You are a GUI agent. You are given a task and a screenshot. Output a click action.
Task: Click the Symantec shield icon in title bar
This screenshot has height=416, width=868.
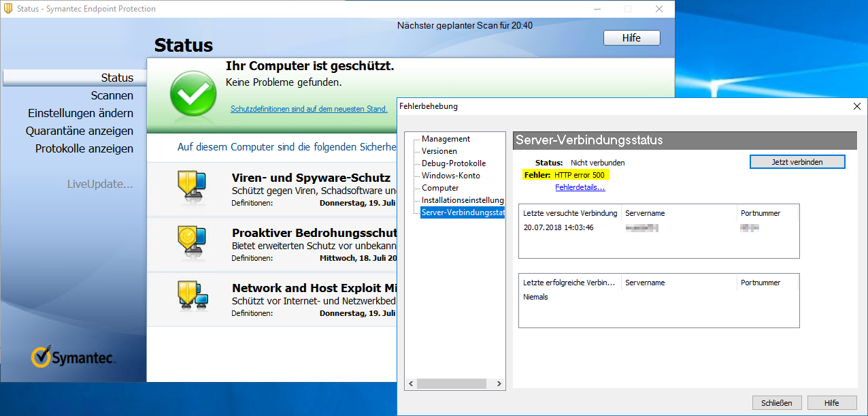coord(7,9)
